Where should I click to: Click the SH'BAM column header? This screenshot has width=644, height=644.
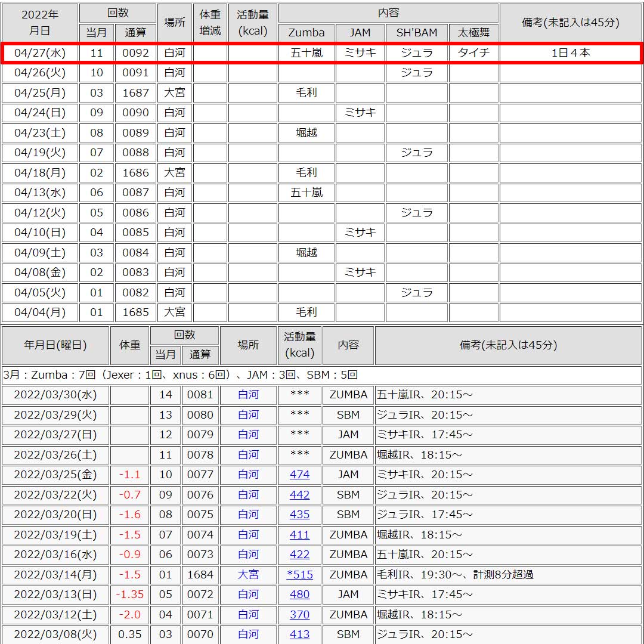pos(416,32)
